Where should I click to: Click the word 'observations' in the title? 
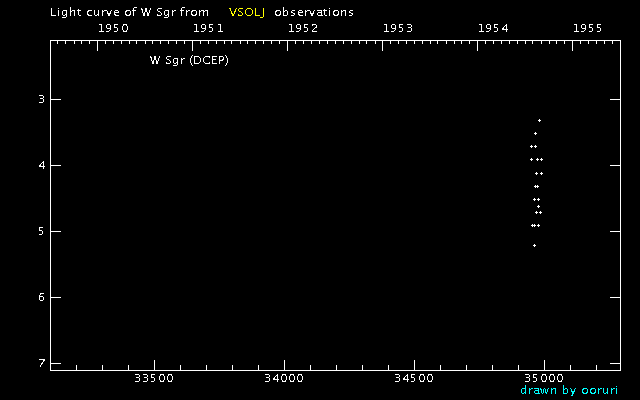(314, 12)
